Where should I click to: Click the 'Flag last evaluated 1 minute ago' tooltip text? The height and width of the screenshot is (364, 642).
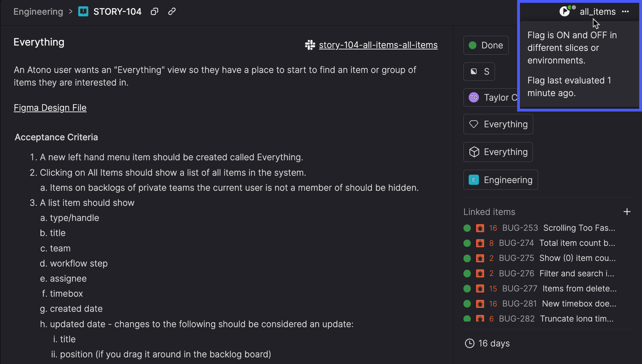[569, 87]
